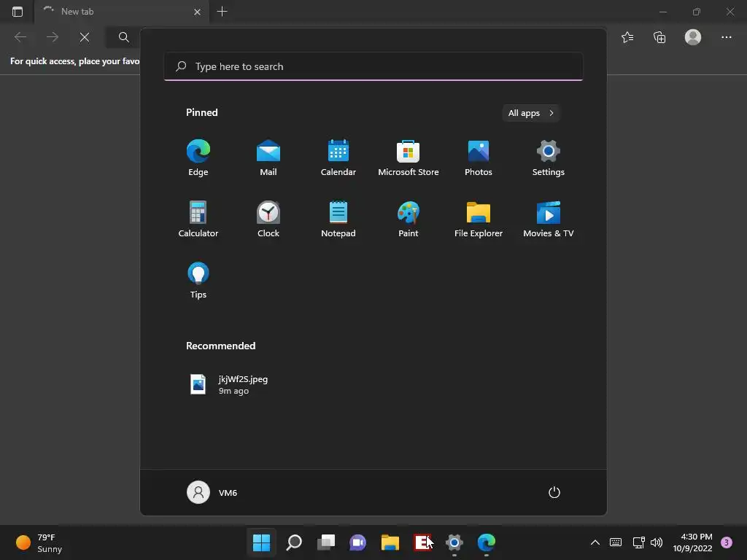Open the red E app on taskbar
The height and width of the screenshot is (560, 747).
pyautogui.click(x=422, y=542)
